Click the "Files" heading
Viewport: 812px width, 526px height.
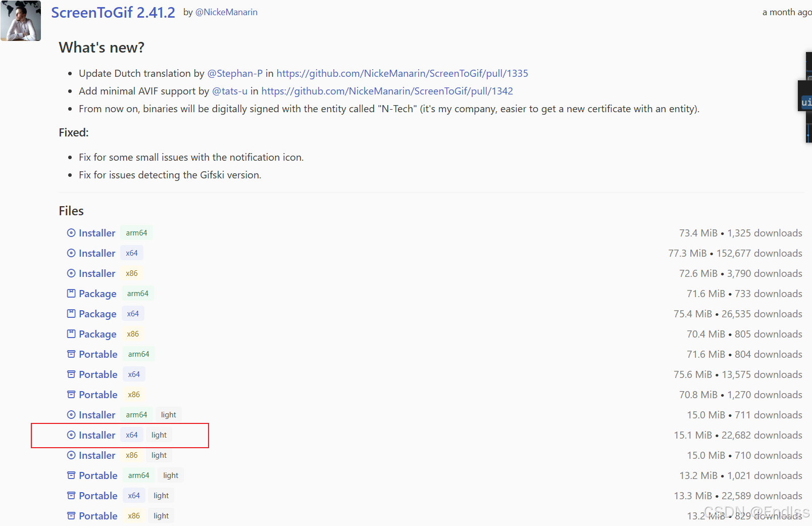tap(71, 211)
